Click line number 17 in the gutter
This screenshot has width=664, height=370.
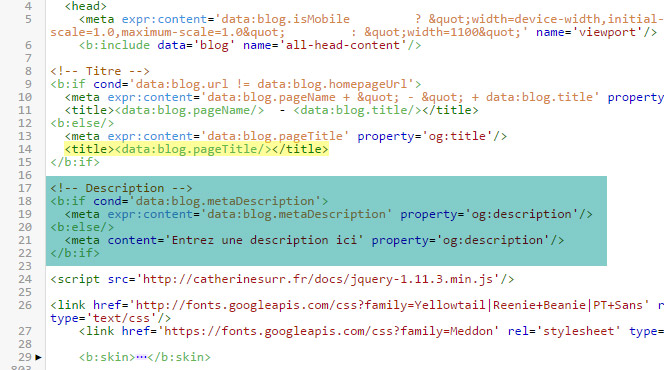click(25, 188)
